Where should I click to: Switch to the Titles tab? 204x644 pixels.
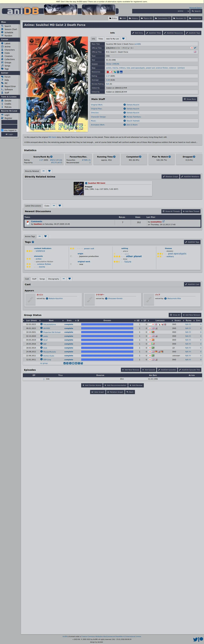pos(101,39)
